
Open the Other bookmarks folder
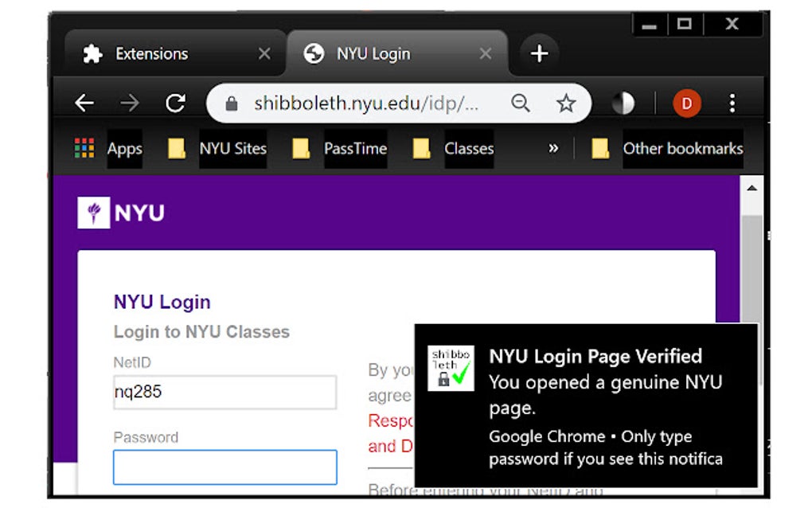[667, 149]
